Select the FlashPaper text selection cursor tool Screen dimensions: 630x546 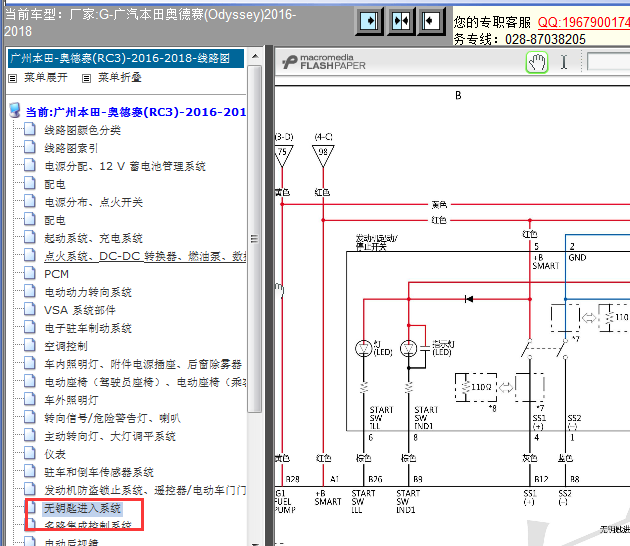(x=564, y=62)
